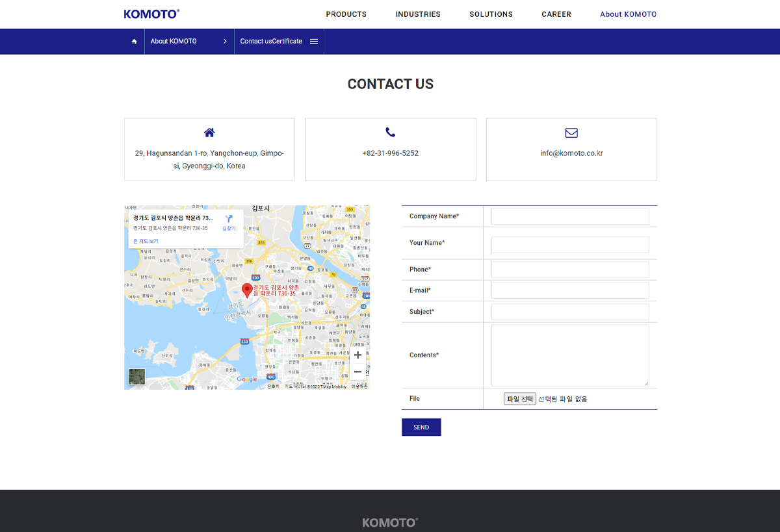The height and width of the screenshot is (532, 780).
Task: Click the phone icon above the number
Action: pyautogui.click(x=390, y=132)
